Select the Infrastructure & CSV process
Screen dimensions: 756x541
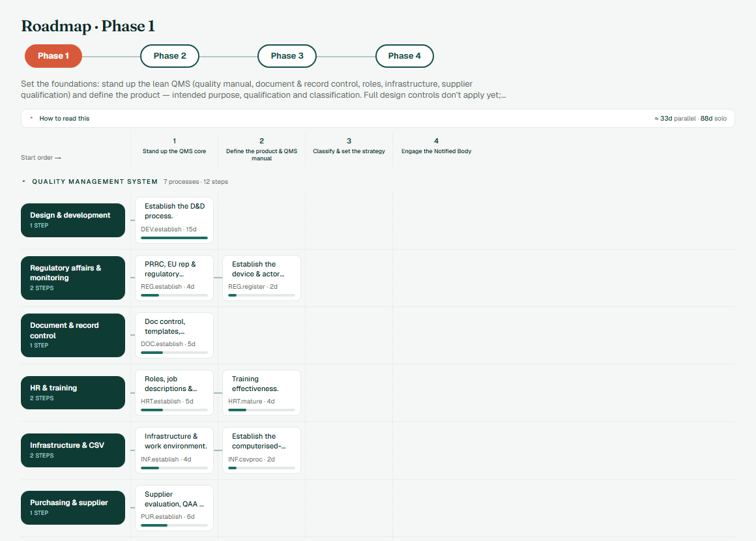coord(73,450)
